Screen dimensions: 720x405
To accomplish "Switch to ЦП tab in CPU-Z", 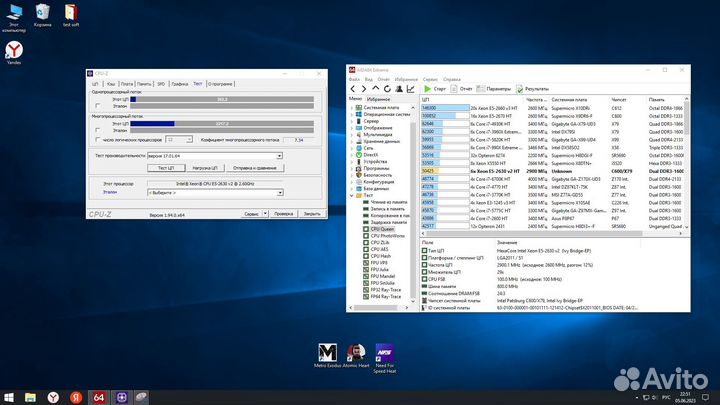I will coord(95,84).
